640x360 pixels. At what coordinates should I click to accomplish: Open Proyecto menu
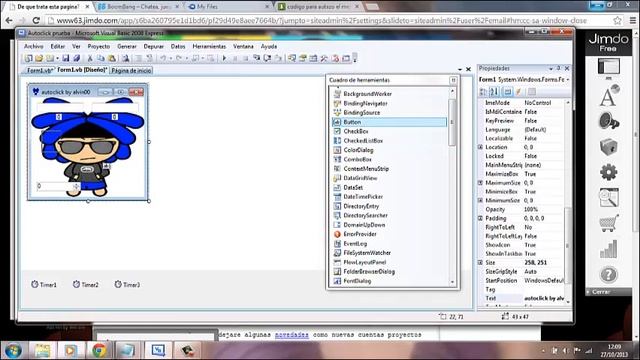click(x=99, y=47)
